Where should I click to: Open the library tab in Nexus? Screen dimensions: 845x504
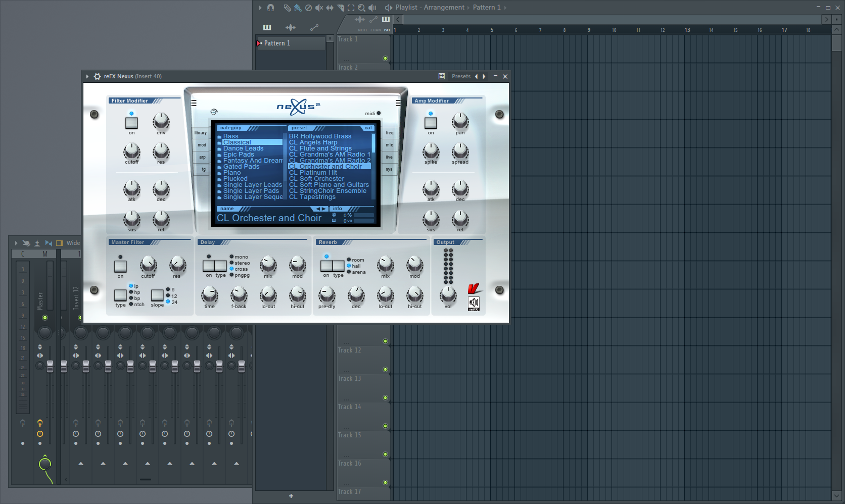coord(201,133)
